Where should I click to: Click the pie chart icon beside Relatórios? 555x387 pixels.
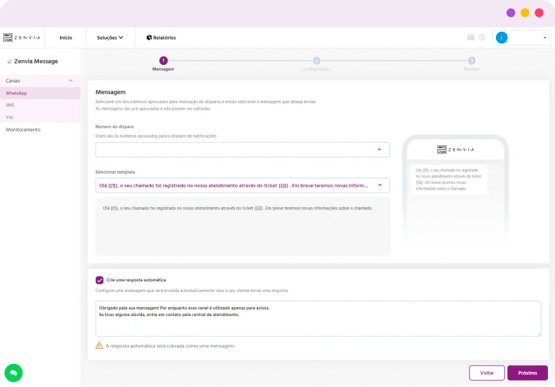(x=149, y=38)
